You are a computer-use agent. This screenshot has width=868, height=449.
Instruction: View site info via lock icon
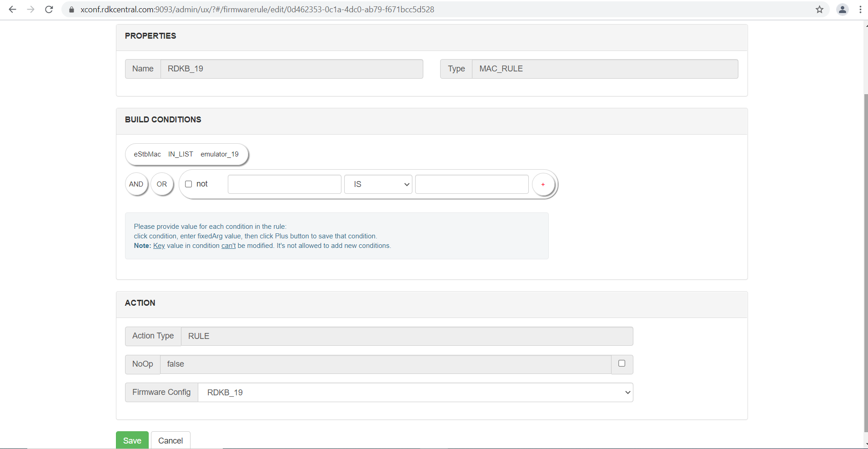(71, 10)
